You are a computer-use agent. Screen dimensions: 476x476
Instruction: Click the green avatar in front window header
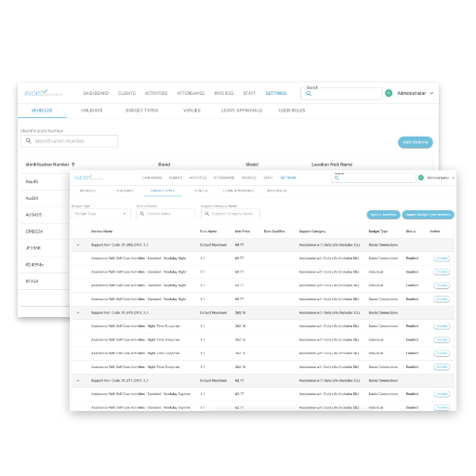point(421,178)
